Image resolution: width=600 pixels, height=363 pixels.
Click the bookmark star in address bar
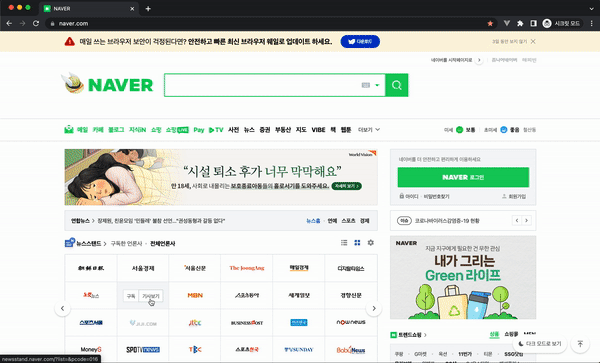point(490,23)
